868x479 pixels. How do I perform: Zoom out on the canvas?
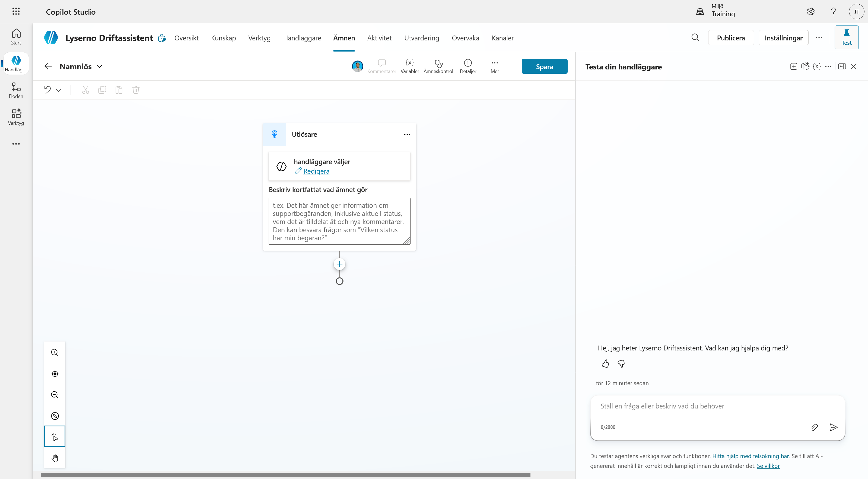click(x=55, y=395)
